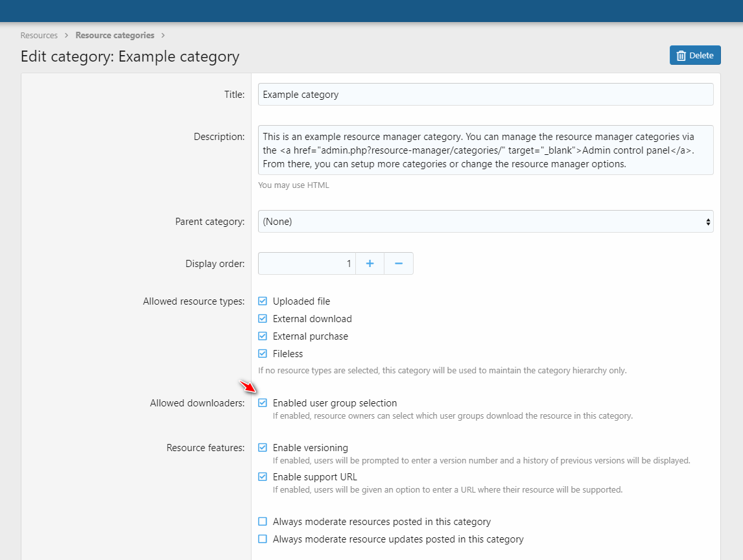Click the Delete button with trash icon
The height and width of the screenshot is (560, 743).
pyautogui.click(x=694, y=55)
